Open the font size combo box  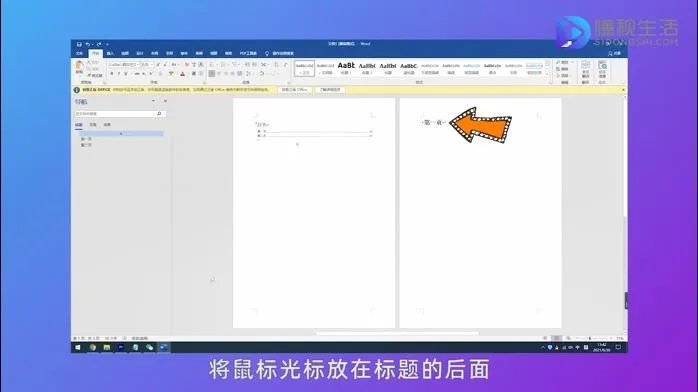(147, 65)
